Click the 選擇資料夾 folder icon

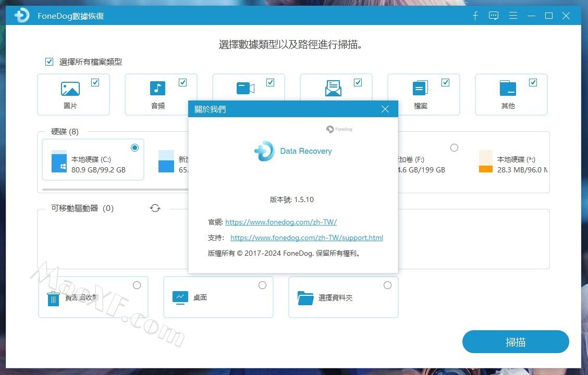[x=305, y=298]
